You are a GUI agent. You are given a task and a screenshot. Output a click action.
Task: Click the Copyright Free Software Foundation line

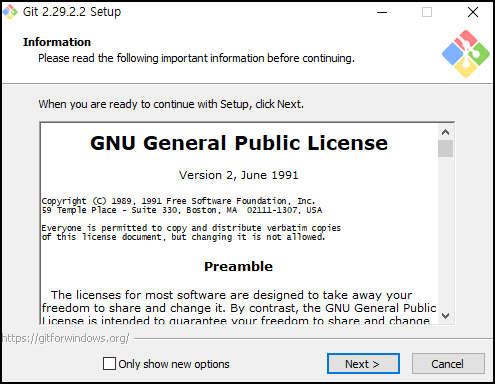178,201
